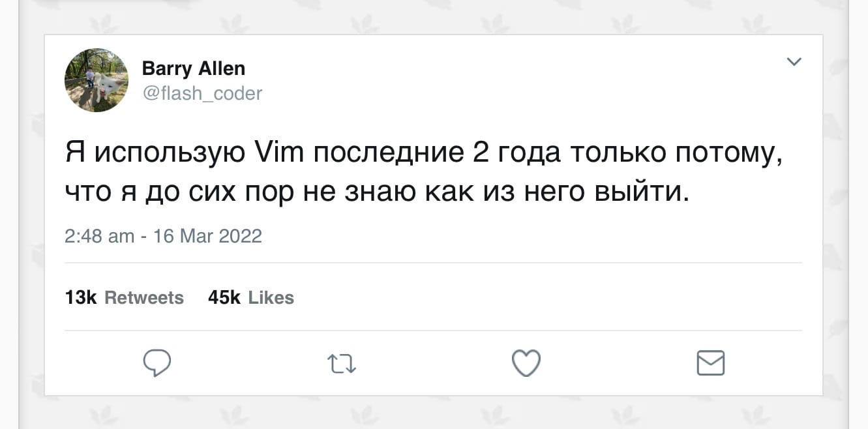Viewport: 868px width, 429px height.
Task: View the Retweets label list
Action: click(x=144, y=298)
